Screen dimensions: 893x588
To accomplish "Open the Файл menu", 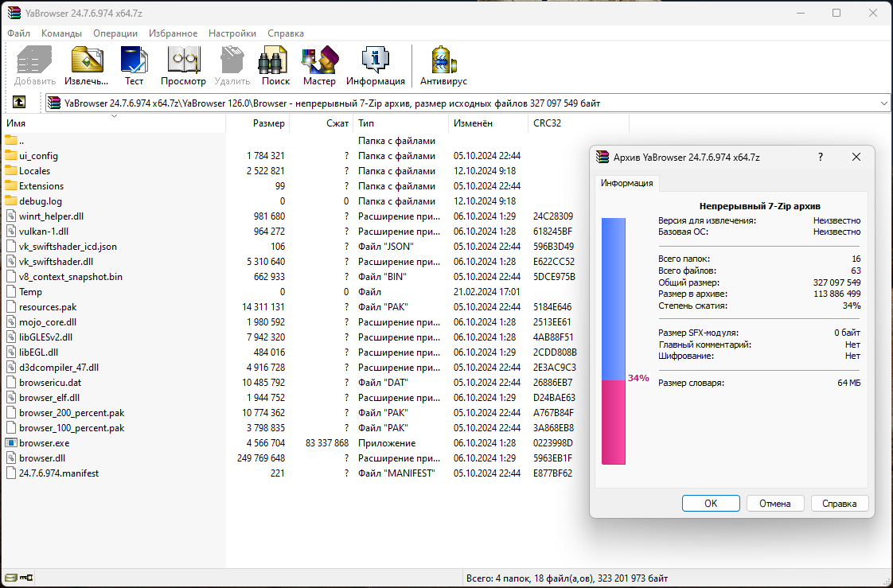I will tap(19, 33).
